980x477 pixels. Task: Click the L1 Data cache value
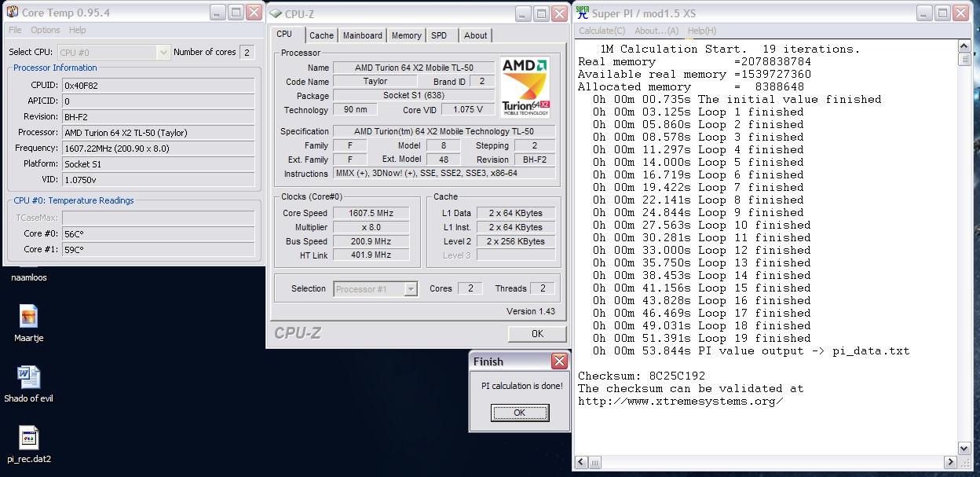(516, 213)
